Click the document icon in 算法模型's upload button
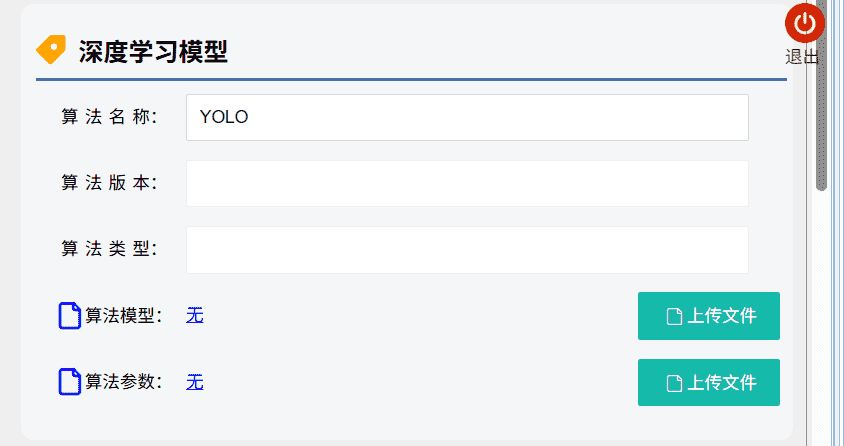844x446 pixels. click(674, 317)
